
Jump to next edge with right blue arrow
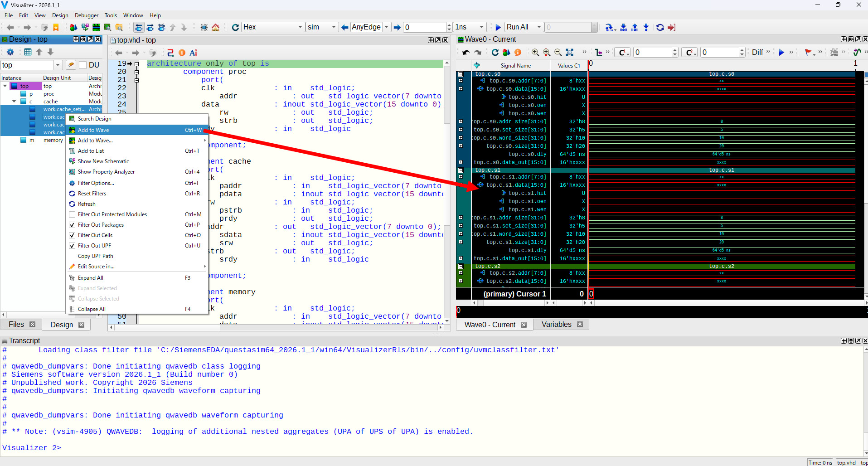397,27
